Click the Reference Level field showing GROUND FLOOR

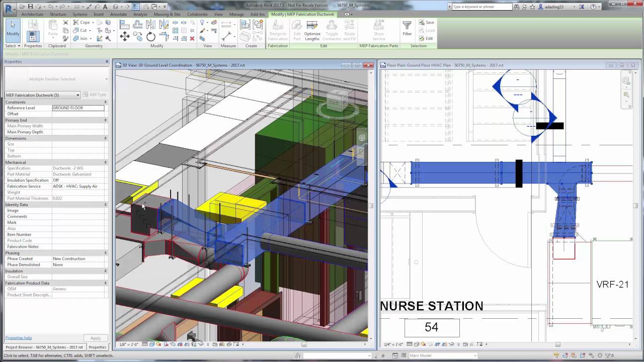tap(78, 108)
